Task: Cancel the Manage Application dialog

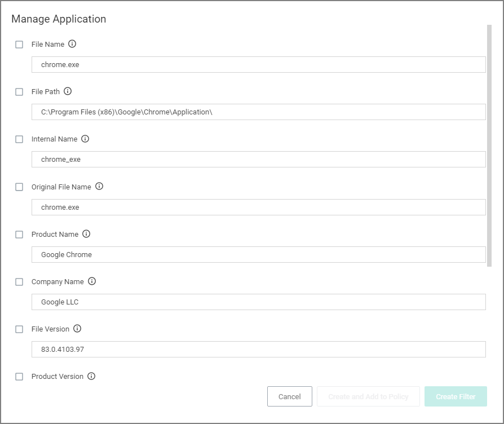Action: [x=290, y=396]
